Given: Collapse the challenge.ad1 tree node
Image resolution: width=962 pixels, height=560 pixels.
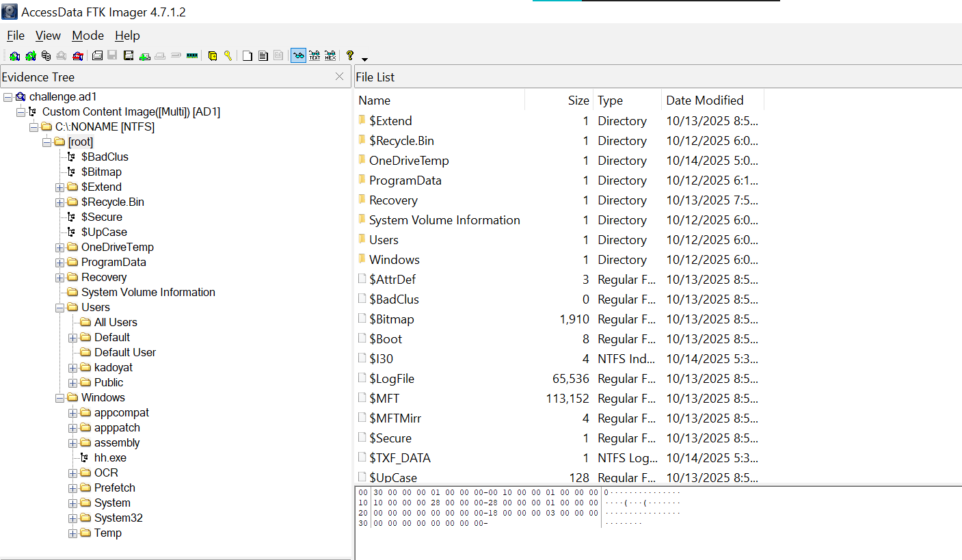Looking at the screenshot, I should (x=8, y=97).
